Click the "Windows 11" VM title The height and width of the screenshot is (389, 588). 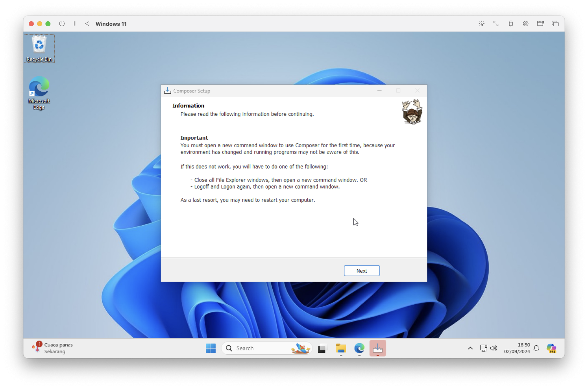point(111,24)
